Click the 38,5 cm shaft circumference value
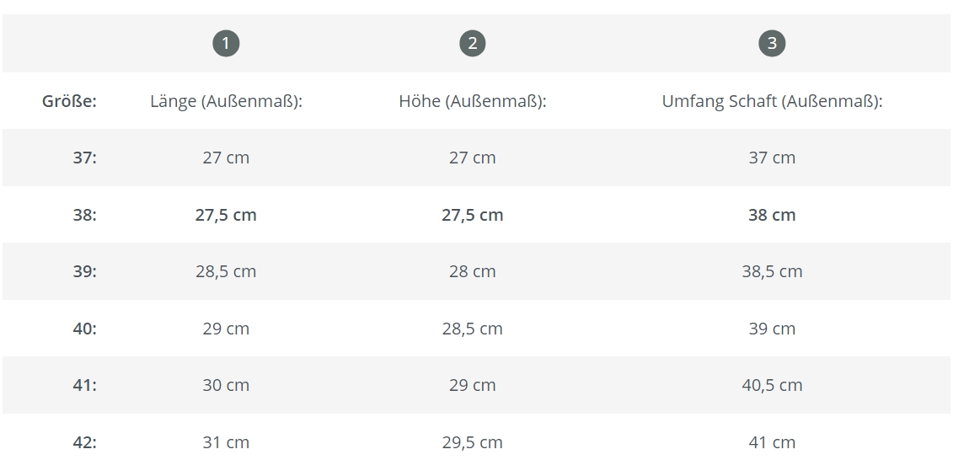 (x=772, y=271)
